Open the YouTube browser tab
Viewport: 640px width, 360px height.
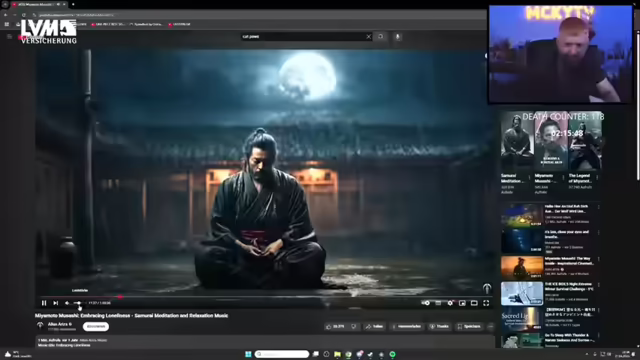tap(38, 4)
